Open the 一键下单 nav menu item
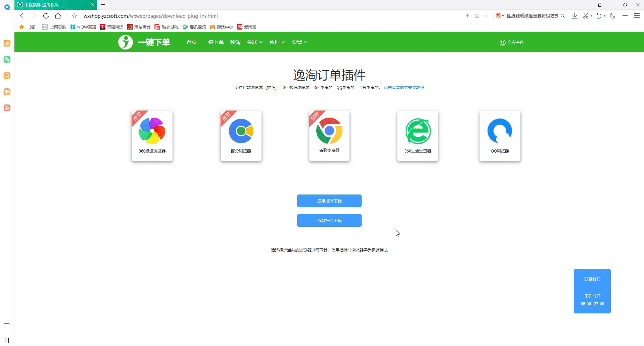This screenshot has height=346, width=644. pyautogui.click(x=214, y=42)
